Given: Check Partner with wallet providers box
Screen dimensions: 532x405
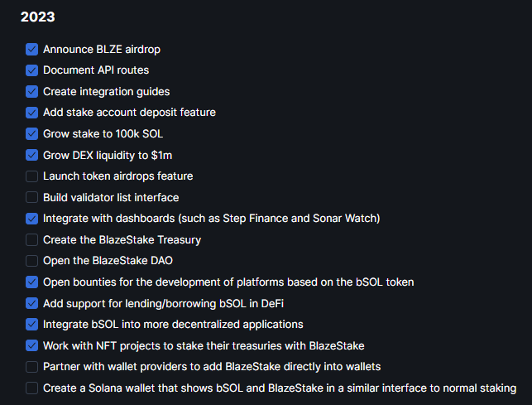Looking at the screenshot, I should point(31,367).
